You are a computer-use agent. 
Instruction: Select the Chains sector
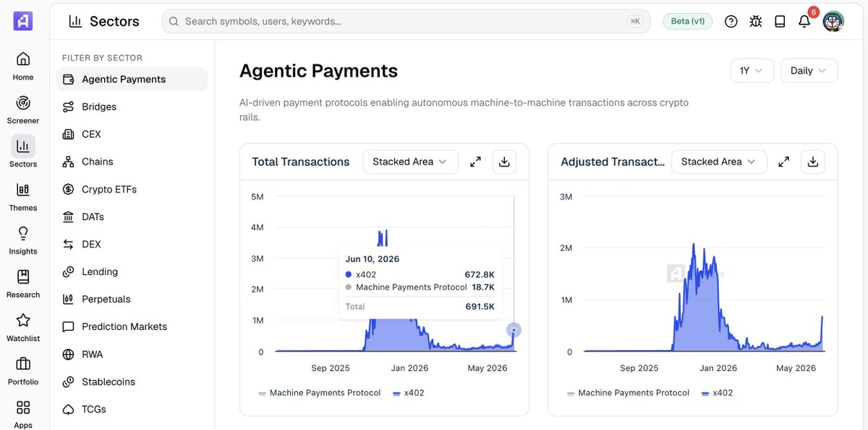(x=132, y=161)
